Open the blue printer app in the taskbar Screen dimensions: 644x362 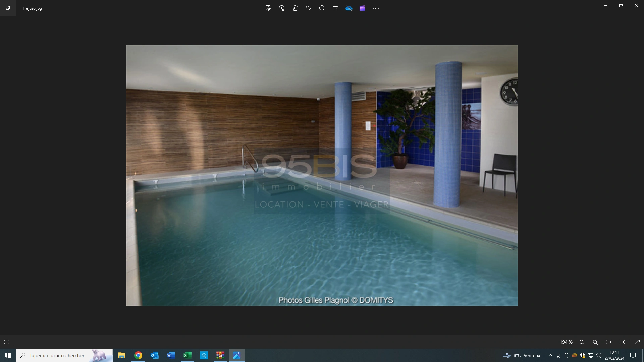click(x=204, y=355)
